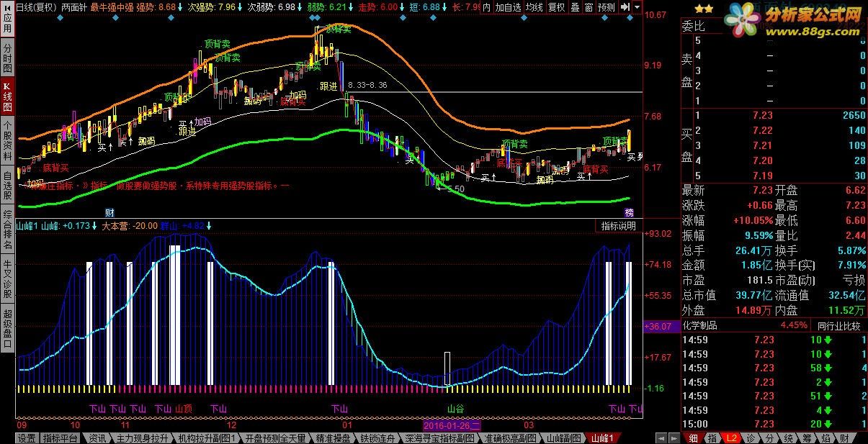868x444 pixels.
Task: Select 深海寻宝指标副图 tab
Action: (439, 438)
